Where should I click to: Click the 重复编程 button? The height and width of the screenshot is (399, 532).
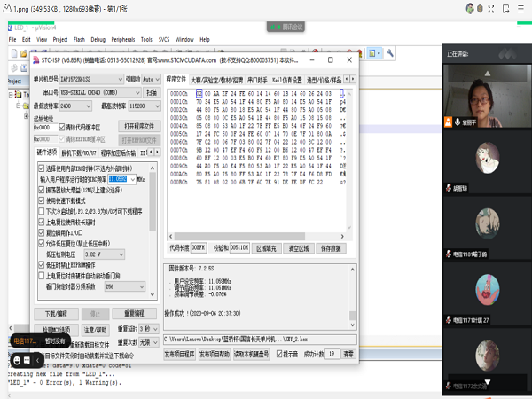[135, 313]
